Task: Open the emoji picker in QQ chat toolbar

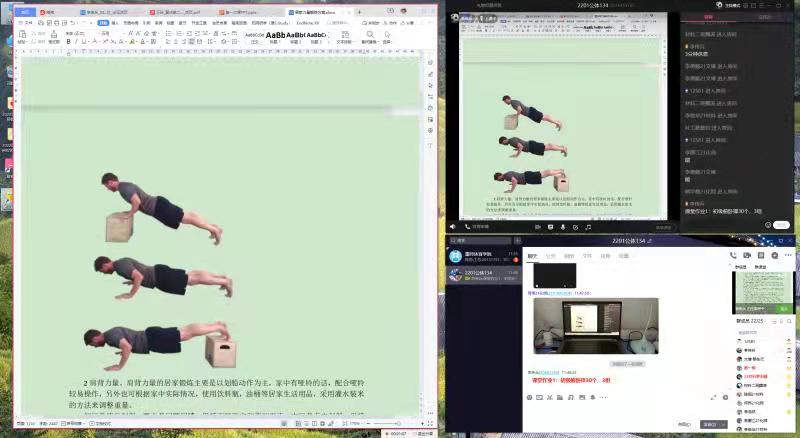Action: pos(530,397)
